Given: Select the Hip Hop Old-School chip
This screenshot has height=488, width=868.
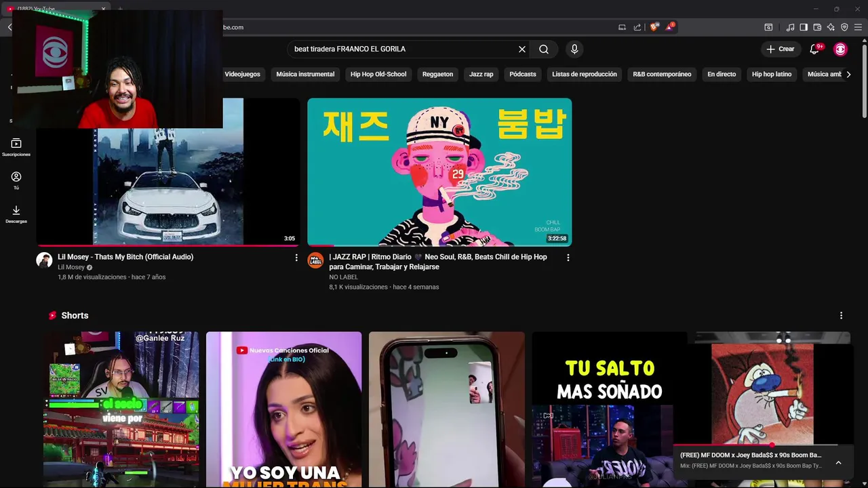Looking at the screenshot, I should pos(378,74).
